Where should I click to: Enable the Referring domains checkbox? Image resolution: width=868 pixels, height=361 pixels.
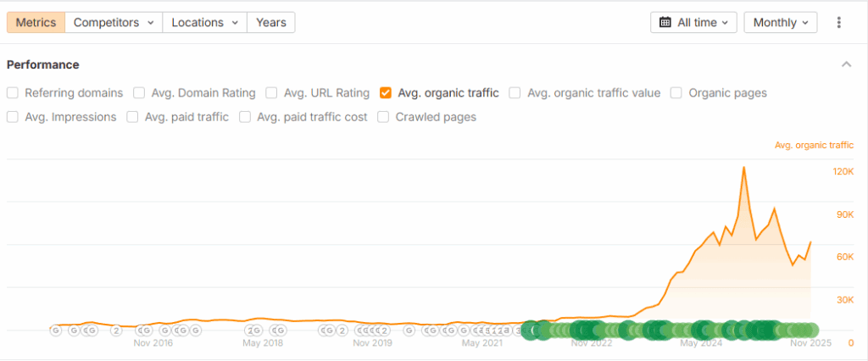pyautogui.click(x=13, y=93)
